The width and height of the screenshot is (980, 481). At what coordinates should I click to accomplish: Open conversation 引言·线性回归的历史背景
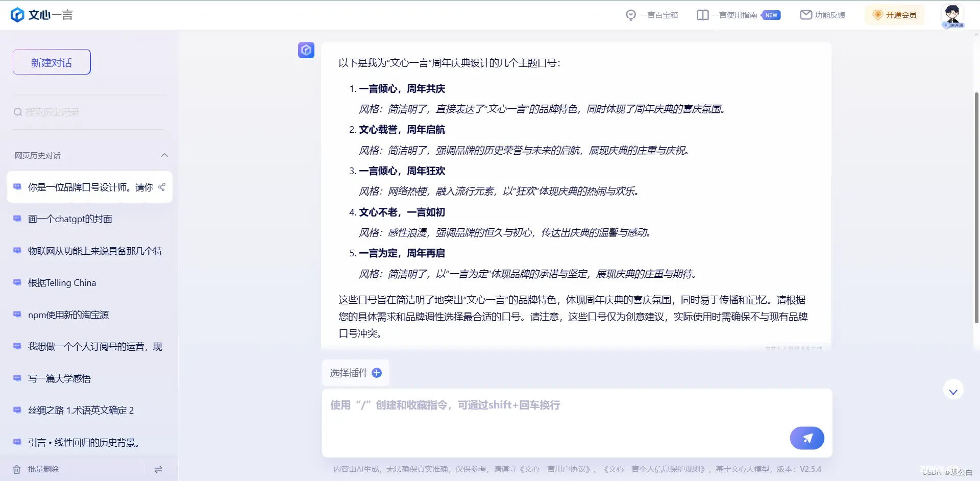pyautogui.click(x=90, y=442)
